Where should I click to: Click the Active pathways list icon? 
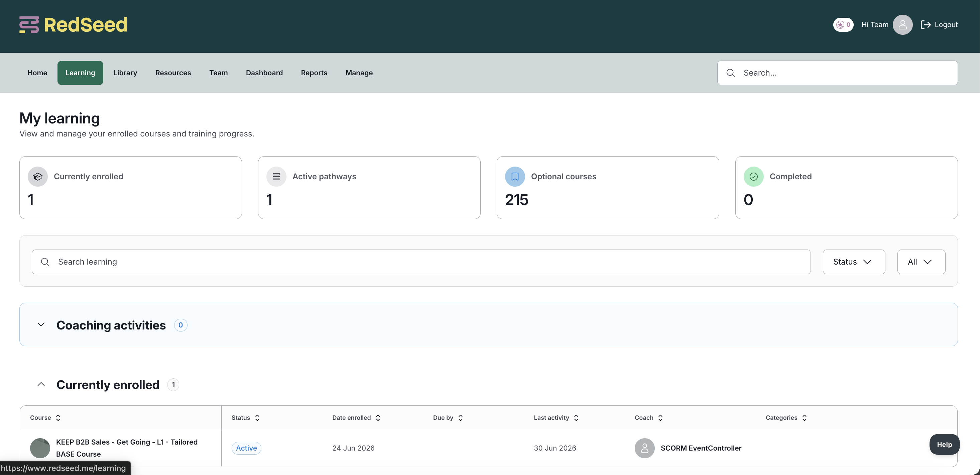276,177
